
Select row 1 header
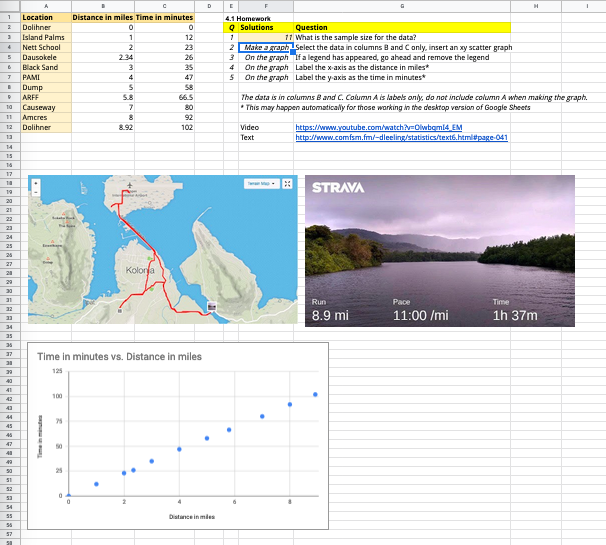pyautogui.click(x=10, y=17)
